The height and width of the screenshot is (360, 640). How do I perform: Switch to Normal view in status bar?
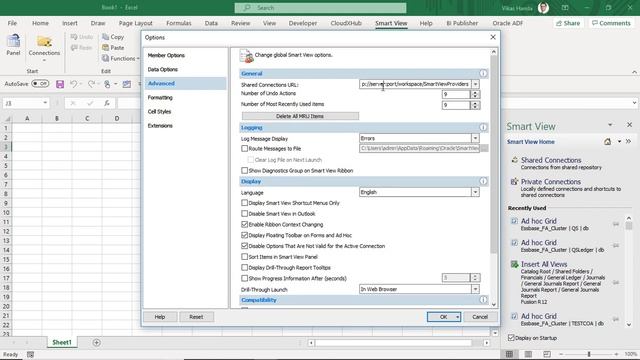point(509,354)
